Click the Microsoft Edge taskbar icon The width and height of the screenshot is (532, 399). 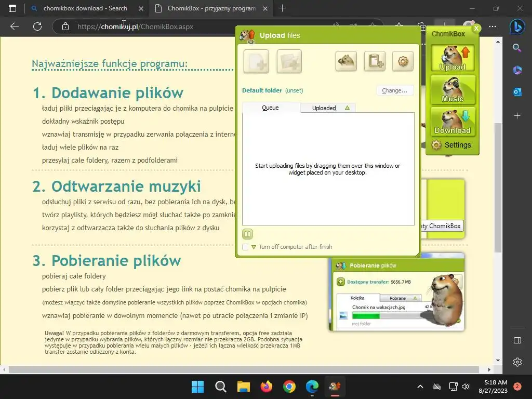(312, 387)
